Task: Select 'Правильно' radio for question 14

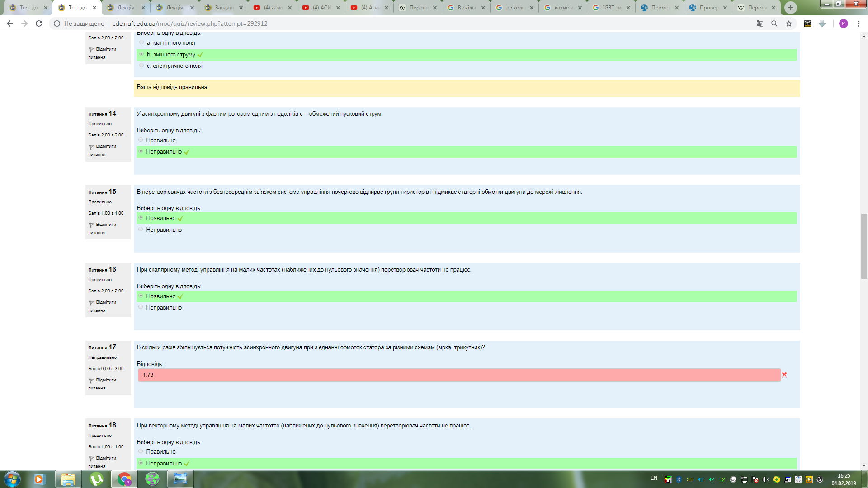Action: pos(141,140)
